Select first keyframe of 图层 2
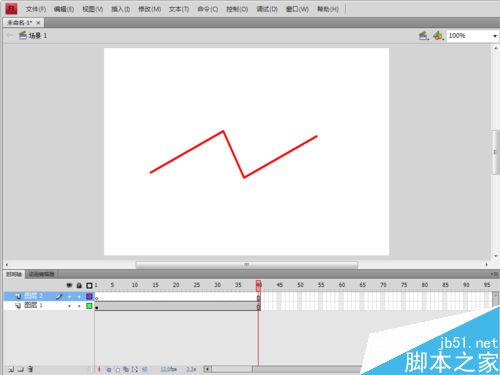 [97, 297]
